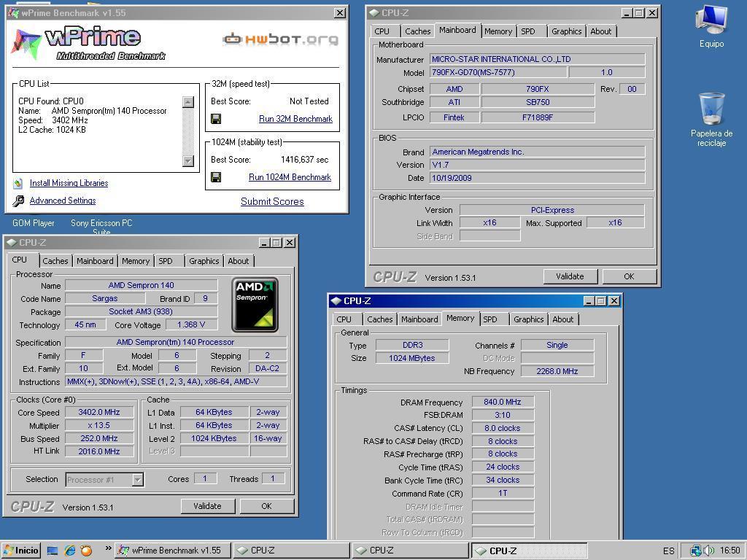Click the wPrime logo graphic

[x=88, y=44]
